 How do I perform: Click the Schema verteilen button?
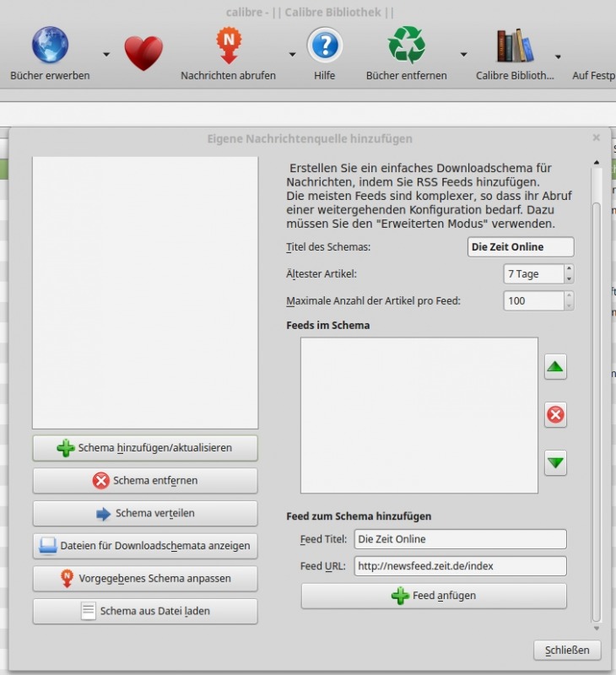pos(145,513)
